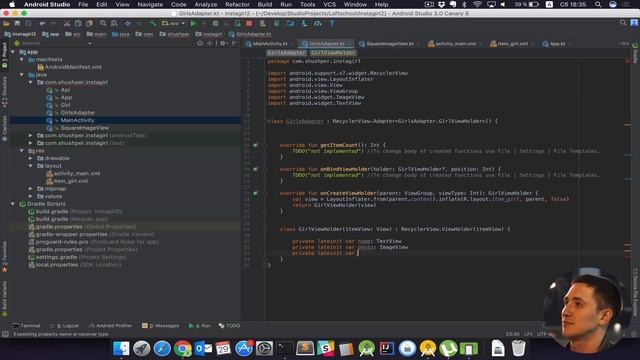Click the Search Everywhere magnifier icon
This screenshot has height=360, width=640.
[x=623, y=23]
